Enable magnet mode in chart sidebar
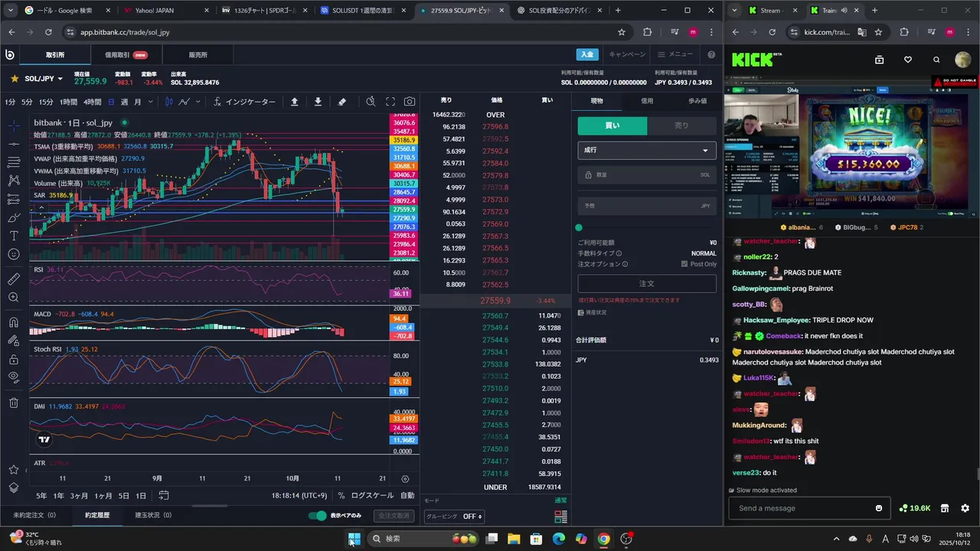 point(14,322)
